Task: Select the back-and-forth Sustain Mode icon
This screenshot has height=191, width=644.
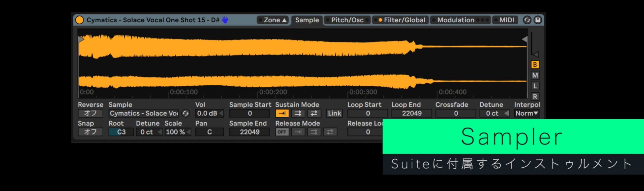Action: point(314,113)
